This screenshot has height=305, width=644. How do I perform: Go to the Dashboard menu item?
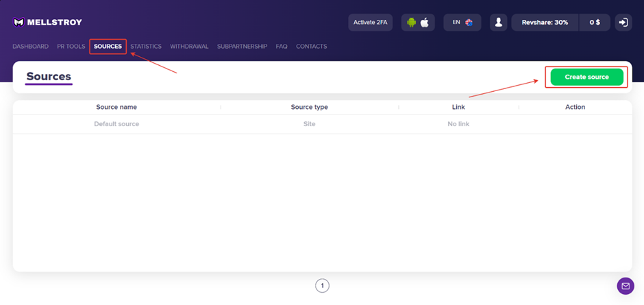coord(30,47)
